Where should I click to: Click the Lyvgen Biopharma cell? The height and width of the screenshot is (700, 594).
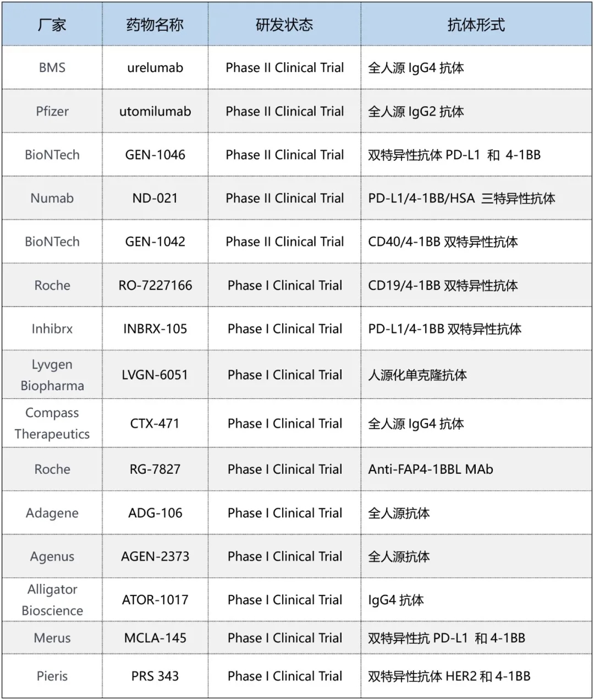(52, 375)
